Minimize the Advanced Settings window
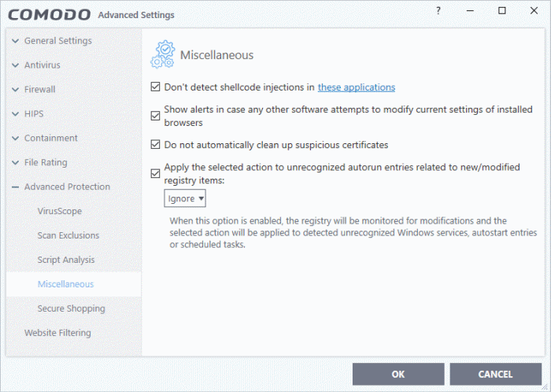The height and width of the screenshot is (392, 551). 470,11
